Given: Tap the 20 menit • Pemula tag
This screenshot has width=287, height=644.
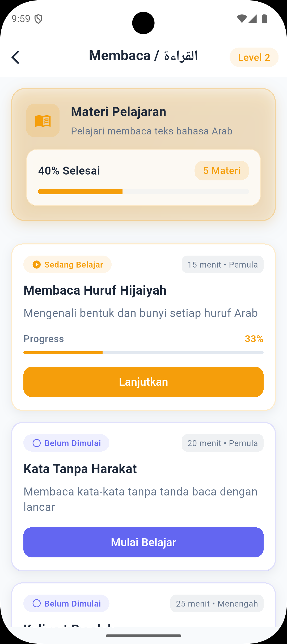Looking at the screenshot, I should pyautogui.click(x=222, y=443).
